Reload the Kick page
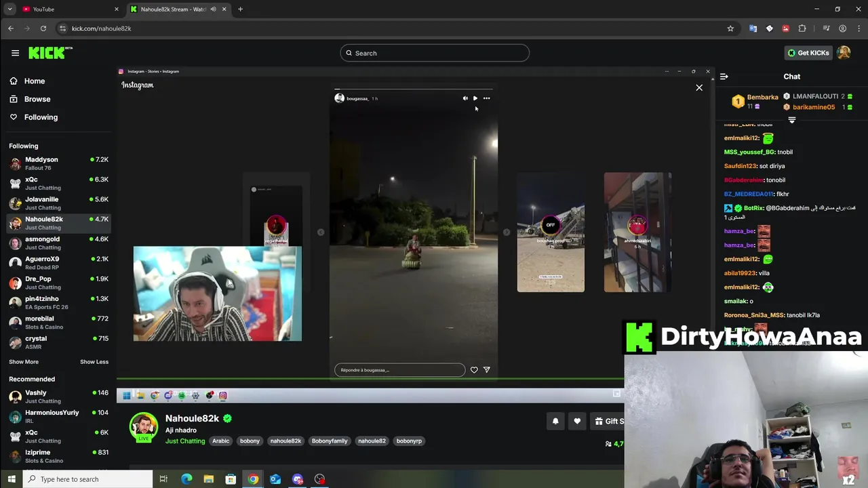This screenshot has height=488, width=868. [43, 28]
